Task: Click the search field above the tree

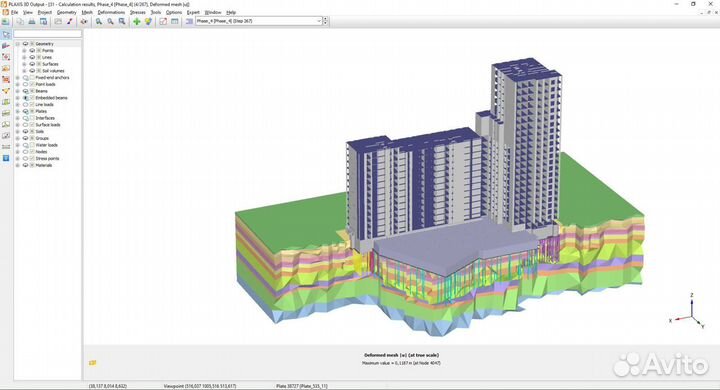Action: 47,34
